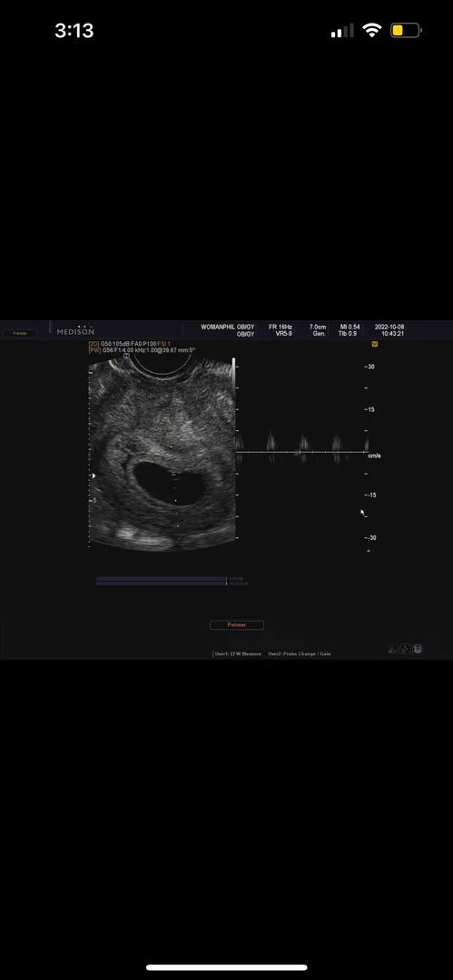The image size is (453, 980).
Task: Click the 3:13 clock in status bar
Action: pos(74,31)
